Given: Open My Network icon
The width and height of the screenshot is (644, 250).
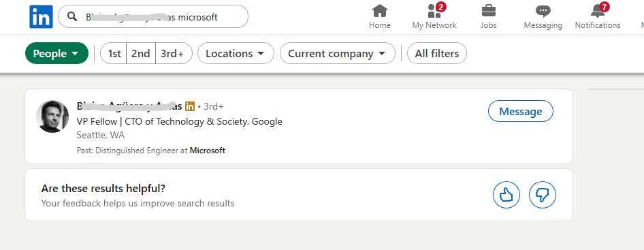Looking at the screenshot, I should point(434,11).
